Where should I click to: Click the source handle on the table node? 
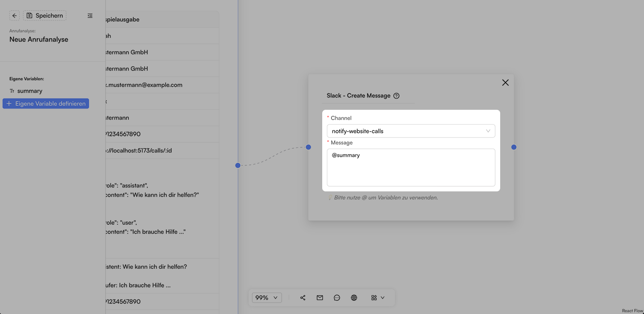point(238,165)
